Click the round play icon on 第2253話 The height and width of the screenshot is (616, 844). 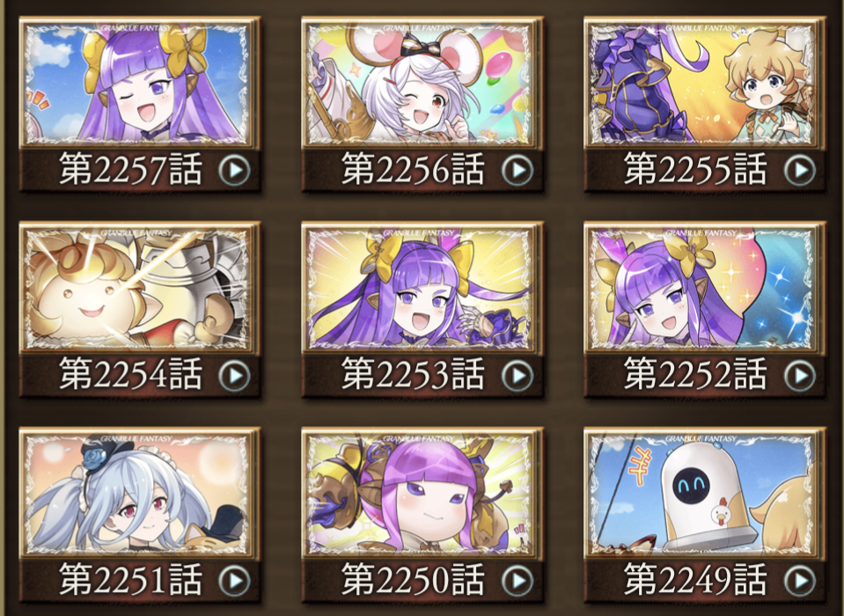point(517,375)
